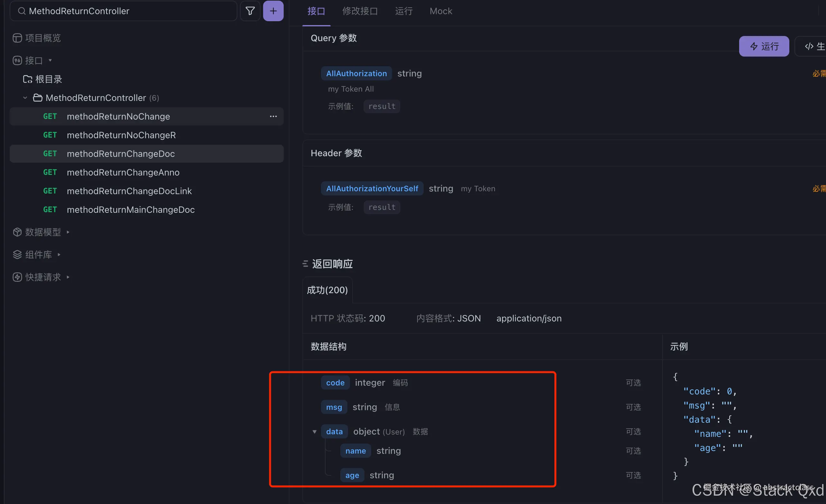Screen dimensions: 826x504
Task: Select the 成功(200) response tab
Action: pos(327,290)
